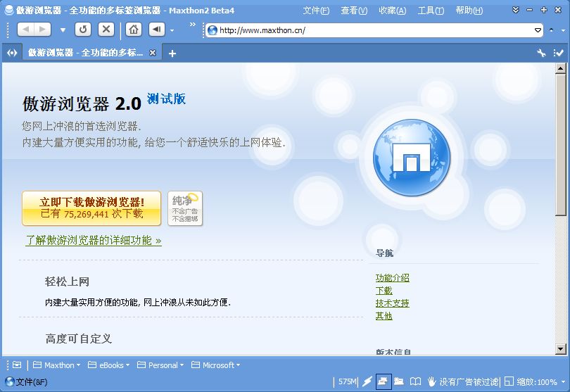Screen dimensions: 570x392
Task: Go to the home page icon
Action: 134,30
